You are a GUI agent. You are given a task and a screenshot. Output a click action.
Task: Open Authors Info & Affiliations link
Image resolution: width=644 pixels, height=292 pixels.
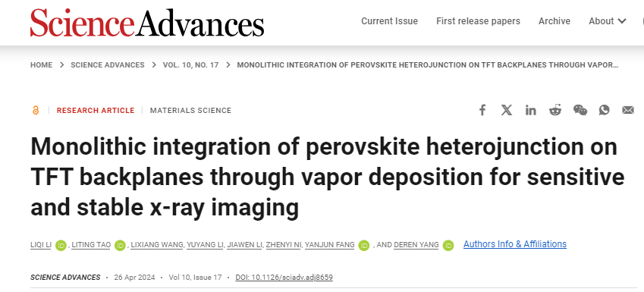click(515, 244)
